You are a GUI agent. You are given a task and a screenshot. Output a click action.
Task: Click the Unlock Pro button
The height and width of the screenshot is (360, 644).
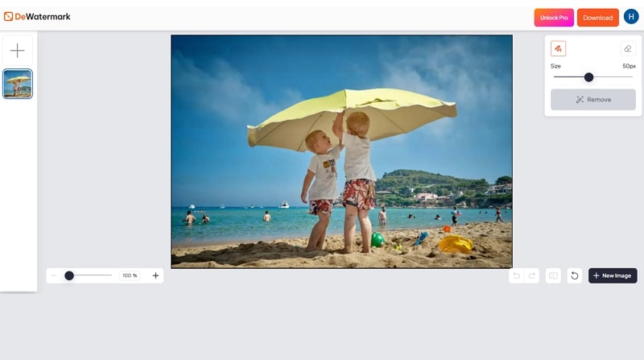(554, 18)
